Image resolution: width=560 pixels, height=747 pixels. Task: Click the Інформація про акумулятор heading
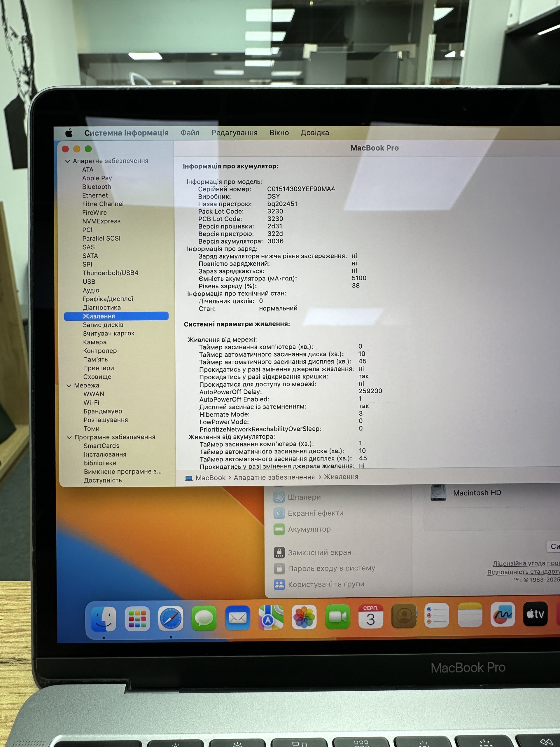point(230,166)
